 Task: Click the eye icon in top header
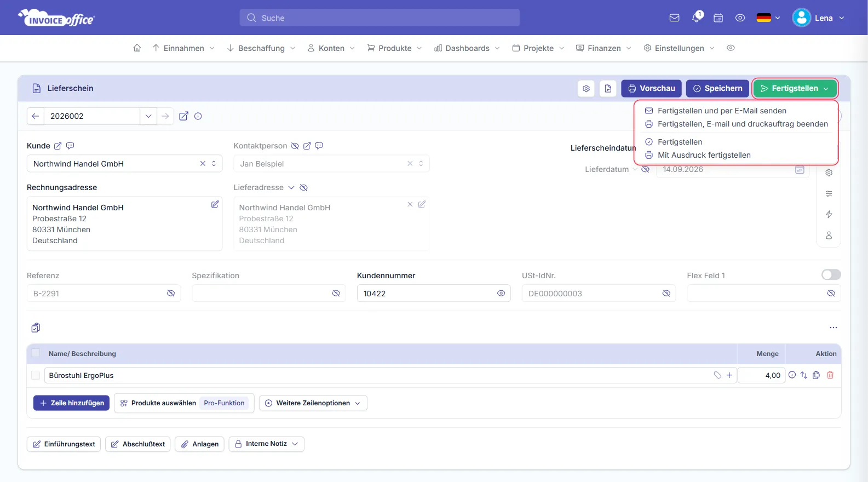coord(740,18)
